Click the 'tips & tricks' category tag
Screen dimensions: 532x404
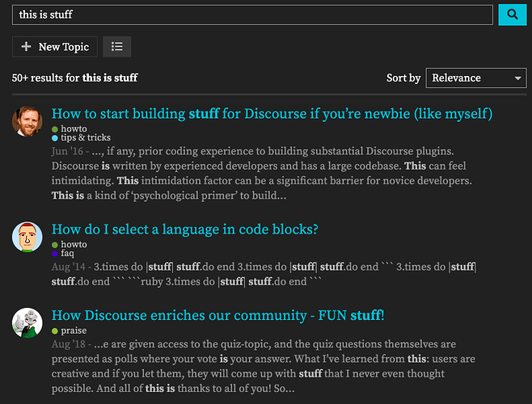pos(81,137)
